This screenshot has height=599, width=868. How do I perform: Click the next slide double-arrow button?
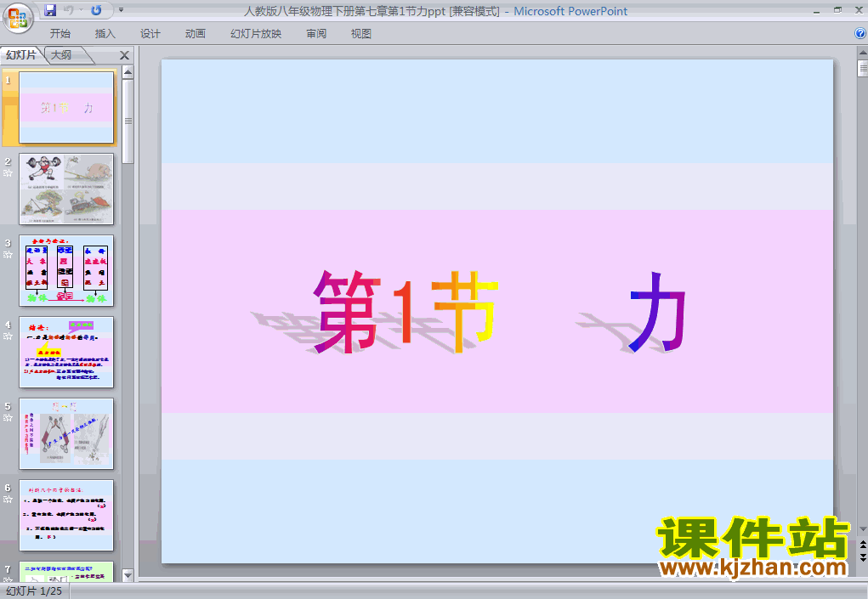click(862, 557)
